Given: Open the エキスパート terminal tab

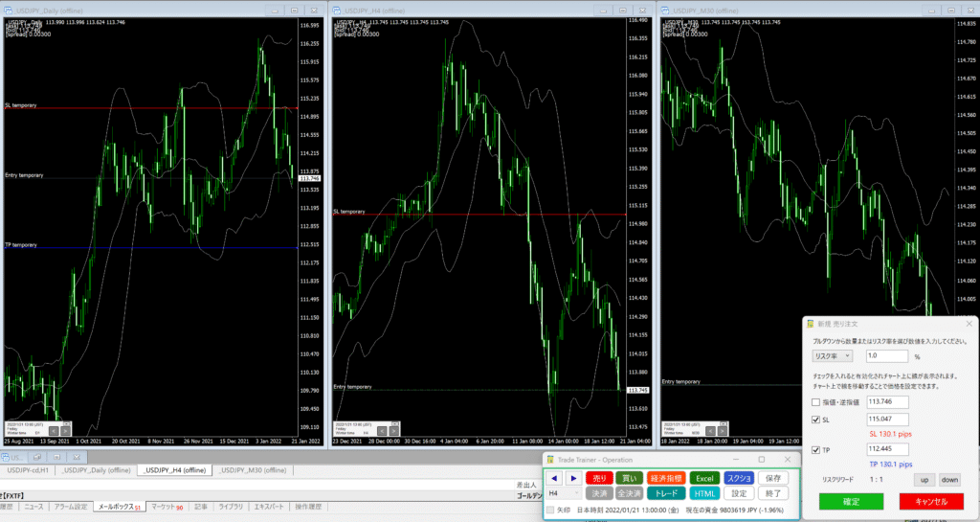Looking at the screenshot, I should click(x=269, y=507).
